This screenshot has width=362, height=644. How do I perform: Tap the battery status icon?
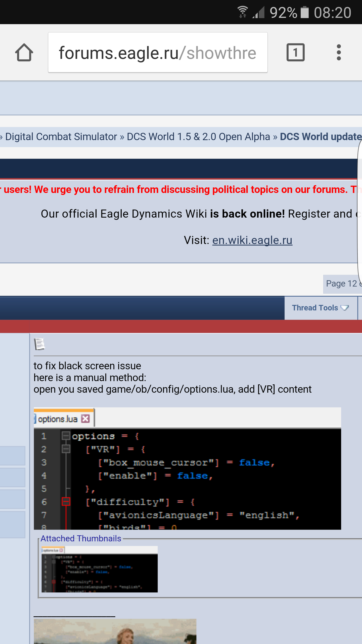305,12
